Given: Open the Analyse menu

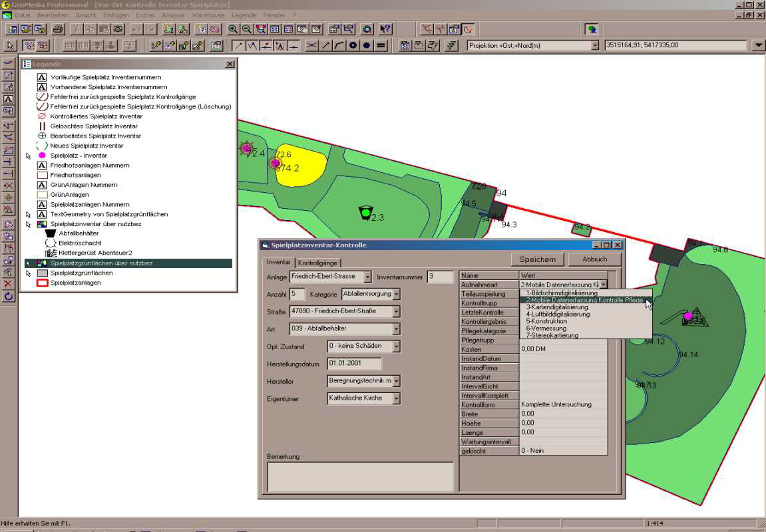Looking at the screenshot, I should pos(173,15).
